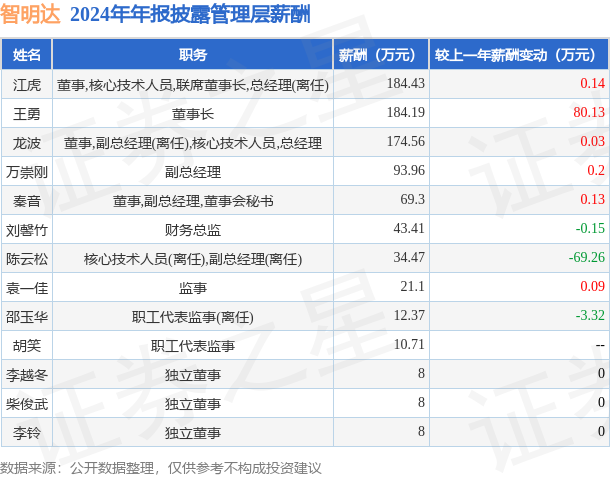Select the 薪酬（万元） column header
The image size is (610, 477).
[381, 54]
